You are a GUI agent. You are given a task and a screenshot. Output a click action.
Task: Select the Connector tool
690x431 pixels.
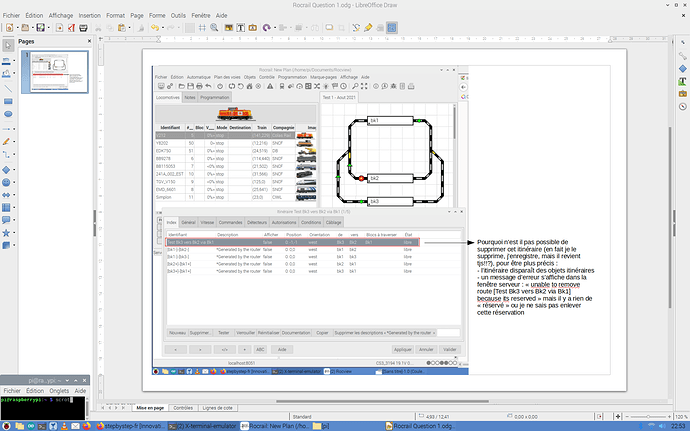[6, 155]
